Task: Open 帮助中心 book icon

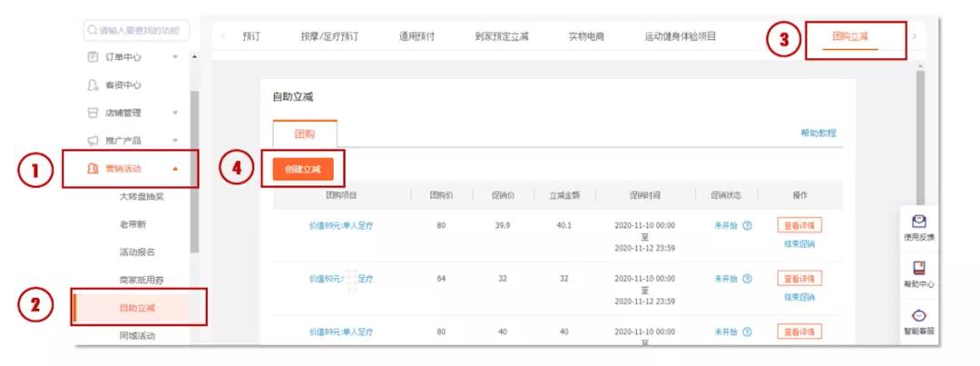Action: (918, 268)
